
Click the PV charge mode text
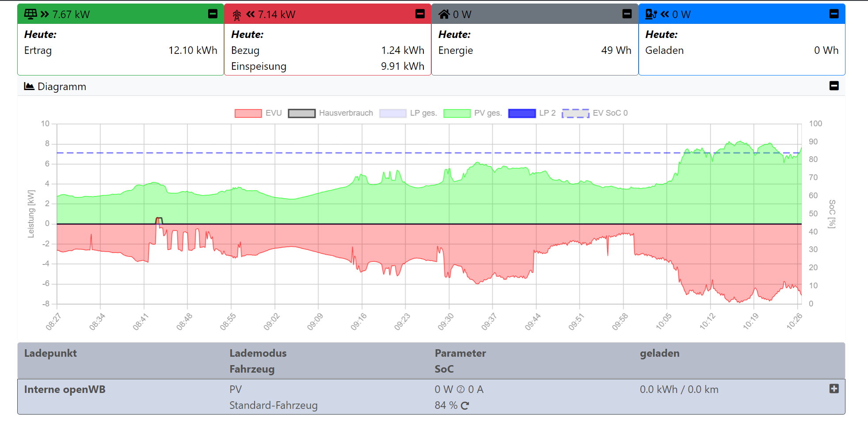(x=236, y=389)
